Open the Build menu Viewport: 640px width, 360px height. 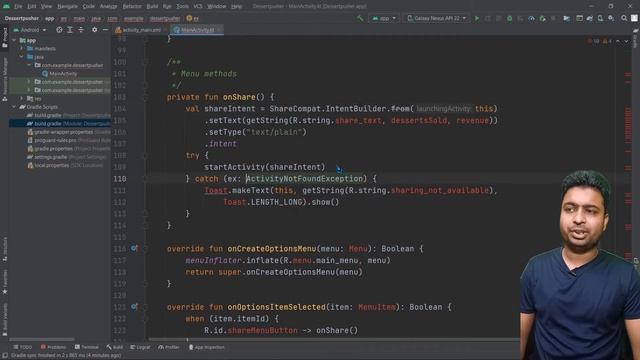(152, 7)
